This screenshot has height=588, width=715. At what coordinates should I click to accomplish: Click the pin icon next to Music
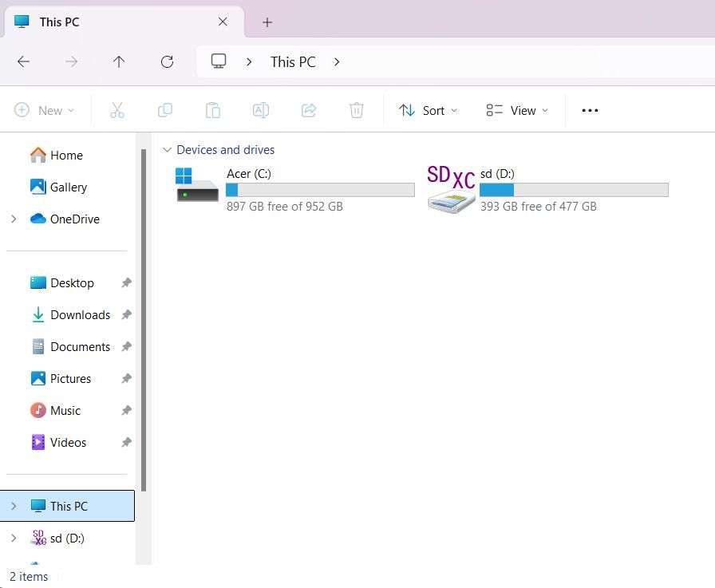[x=126, y=411]
